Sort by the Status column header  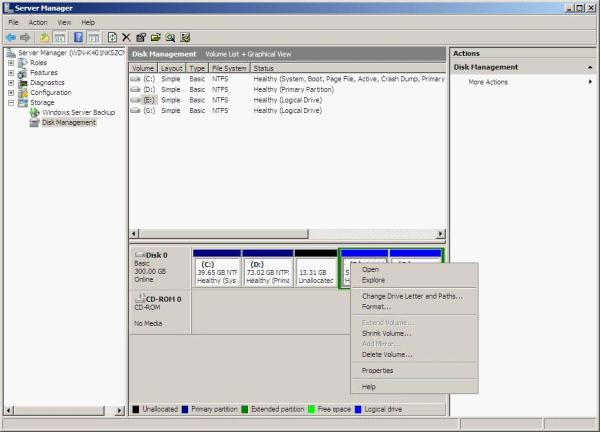(x=348, y=68)
